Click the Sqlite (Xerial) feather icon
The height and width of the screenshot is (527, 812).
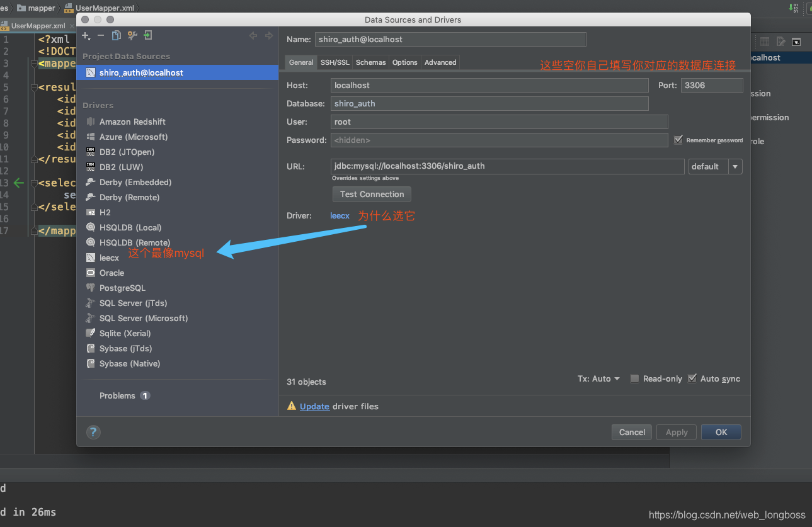91,333
